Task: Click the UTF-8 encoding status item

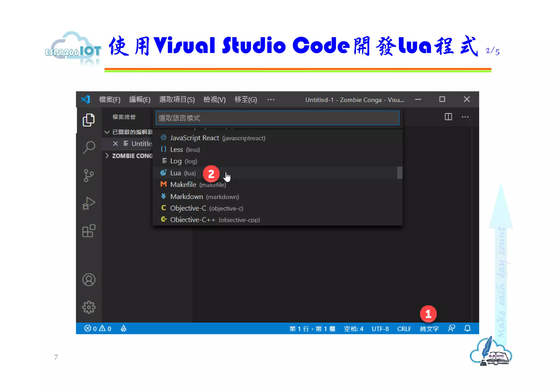Action: 380,329
